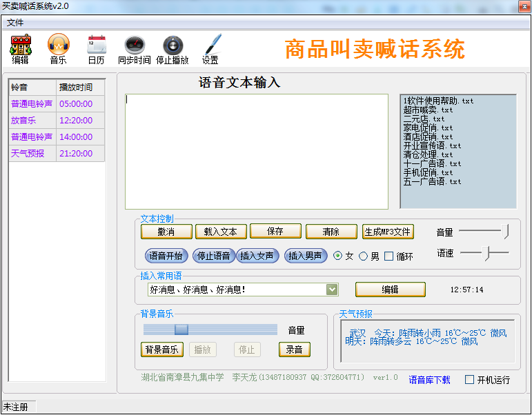The height and width of the screenshot is (415, 532).
Task: Open the 语音库下载 link
Action: [x=429, y=380]
